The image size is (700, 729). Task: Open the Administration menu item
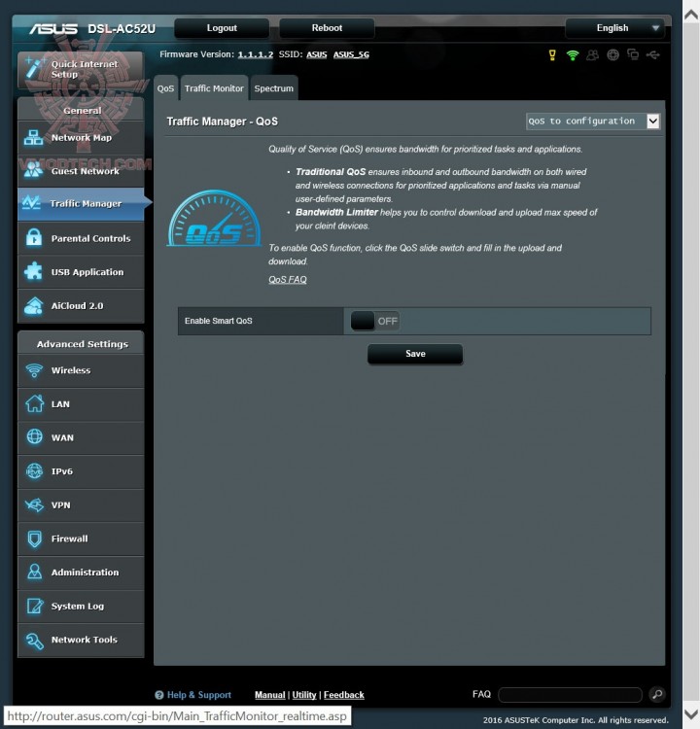coord(81,573)
